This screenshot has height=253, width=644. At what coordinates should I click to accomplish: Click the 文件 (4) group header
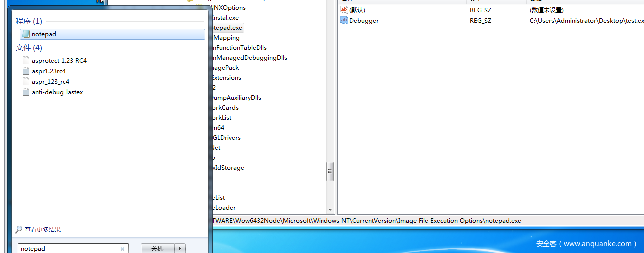click(29, 48)
